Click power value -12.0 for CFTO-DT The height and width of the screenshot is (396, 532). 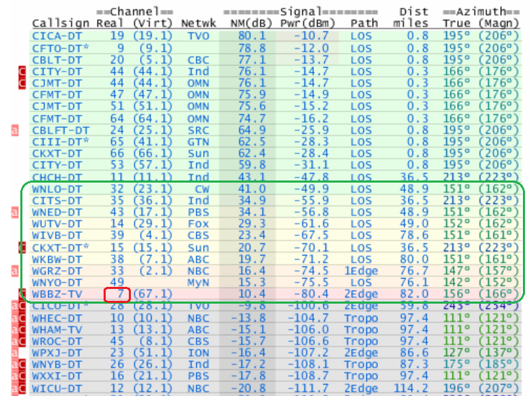click(x=311, y=48)
